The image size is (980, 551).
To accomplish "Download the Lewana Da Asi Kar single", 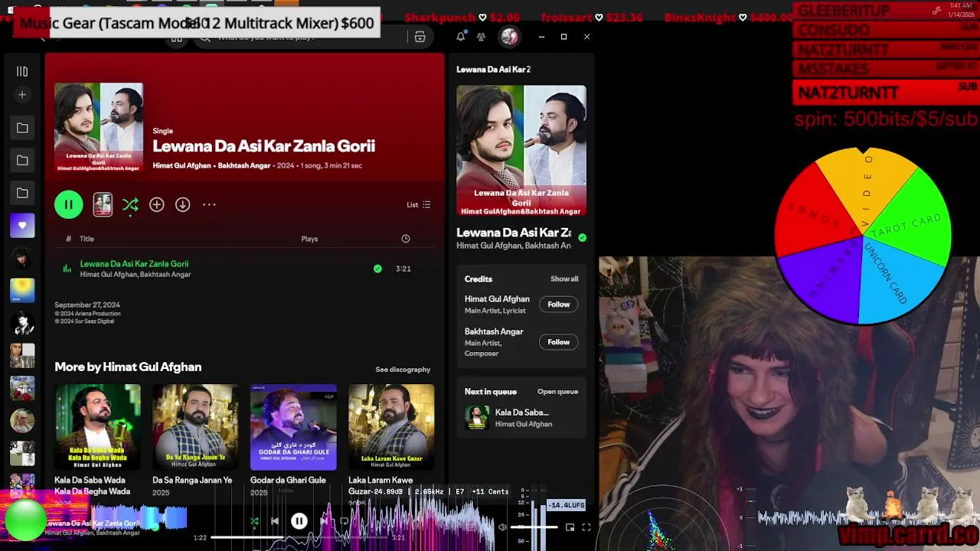I will point(182,204).
